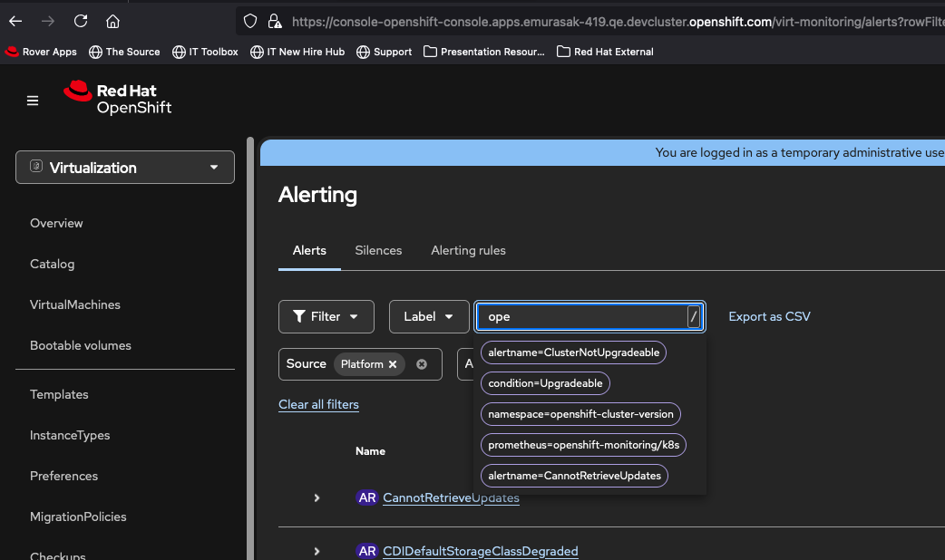Image resolution: width=945 pixels, height=560 pixels.
Task: Open the Virtualization perspective dropdown
Action: (125, 168)
